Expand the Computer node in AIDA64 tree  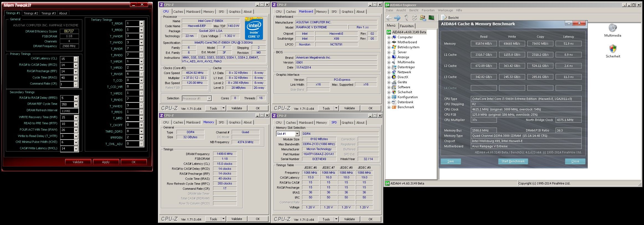coord(389,37)
